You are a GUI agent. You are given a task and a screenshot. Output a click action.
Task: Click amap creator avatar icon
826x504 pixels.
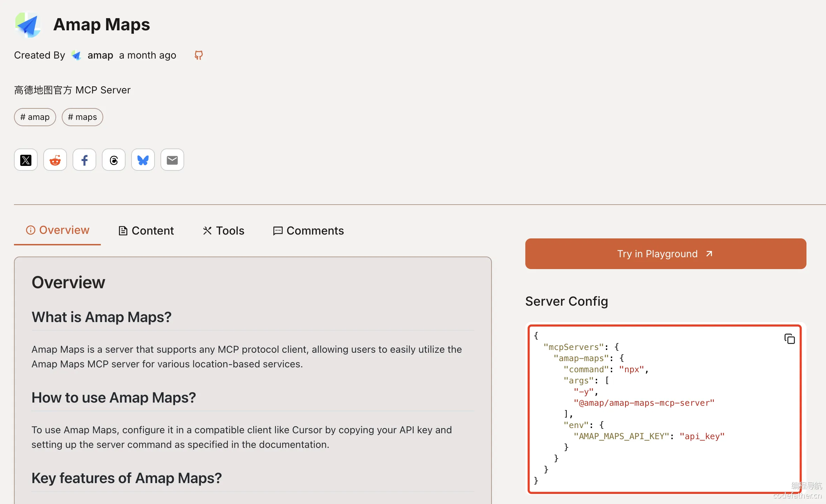pos(76,55)
